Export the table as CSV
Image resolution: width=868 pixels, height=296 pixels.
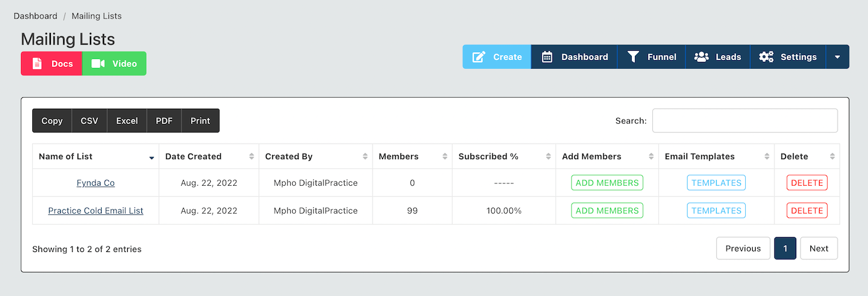tap(89, 121)
